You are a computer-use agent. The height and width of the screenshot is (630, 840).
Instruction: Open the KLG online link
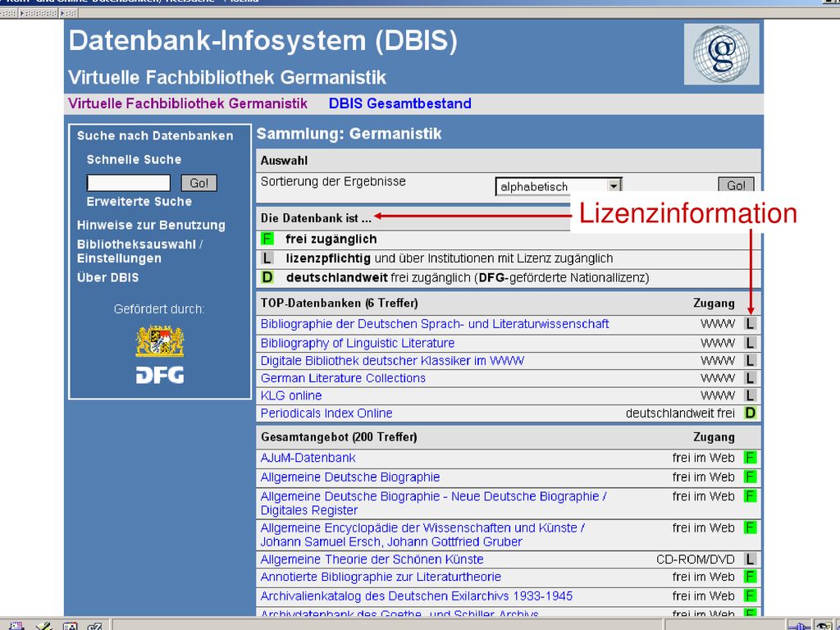coord(291,395)
